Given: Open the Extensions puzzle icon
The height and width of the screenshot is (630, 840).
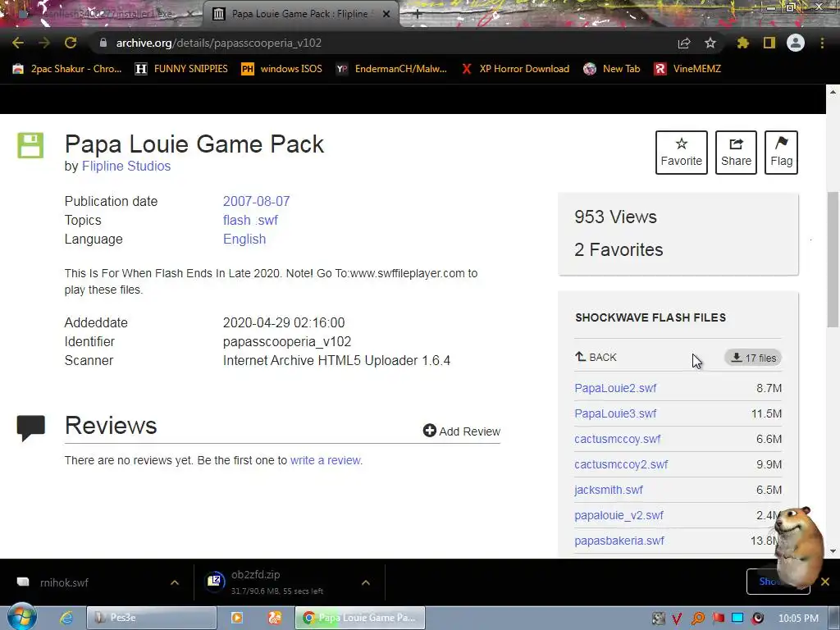Looking at the screenshot, I should [742, 43].
